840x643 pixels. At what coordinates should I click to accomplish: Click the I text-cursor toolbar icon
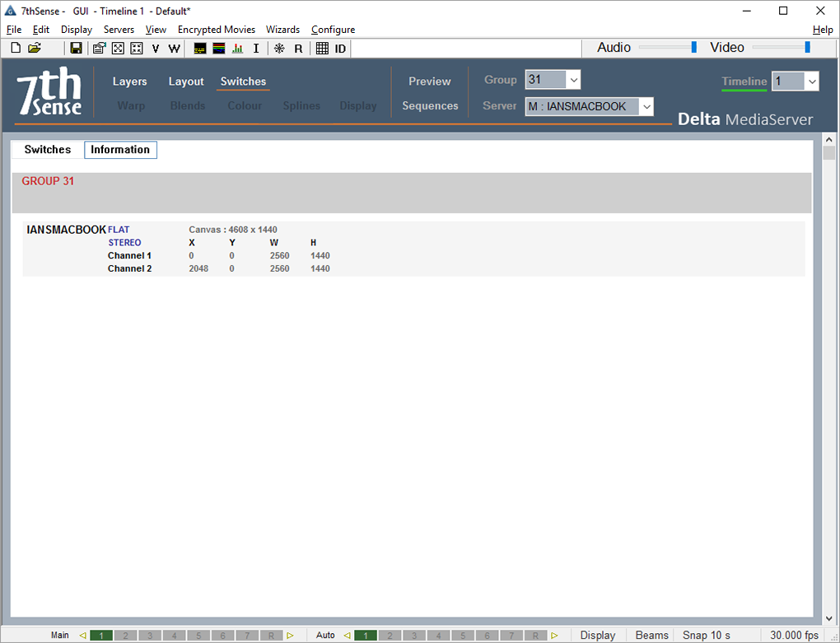pos(256,49)
